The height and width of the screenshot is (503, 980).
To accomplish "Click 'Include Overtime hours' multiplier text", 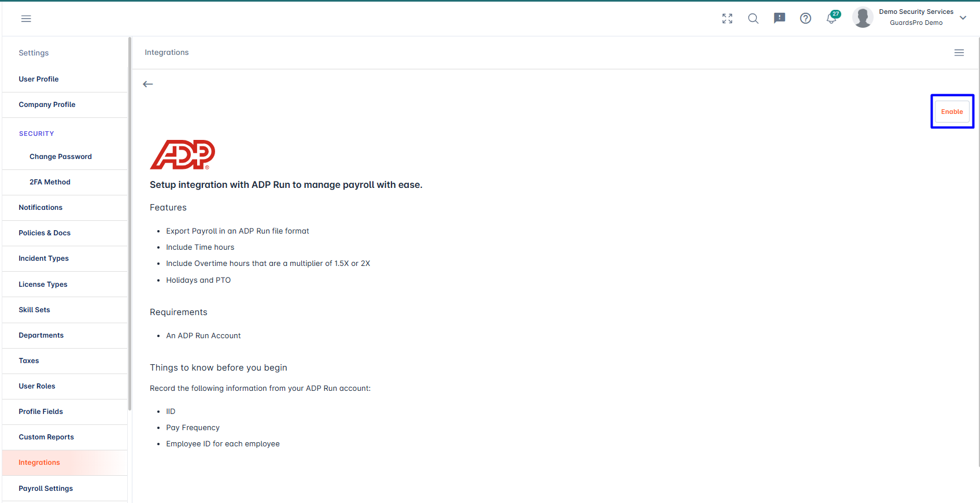I will pos(268,263).
